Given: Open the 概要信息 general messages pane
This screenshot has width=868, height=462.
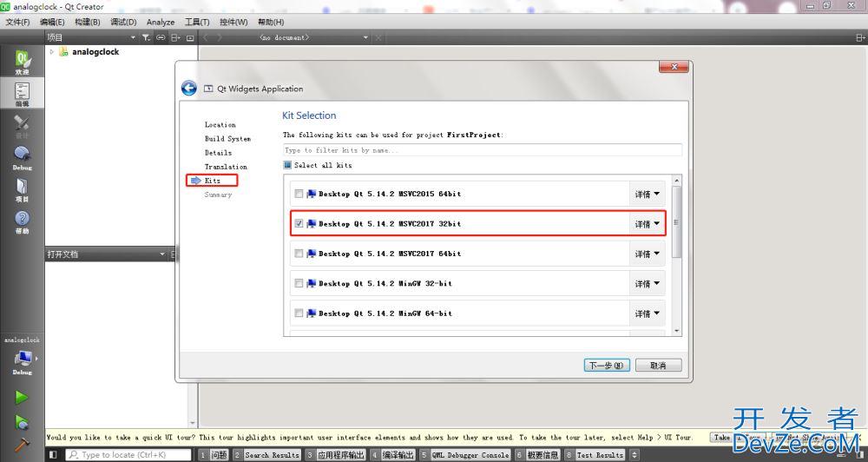Looking at the screenshot, I should [x=537, y=455].
